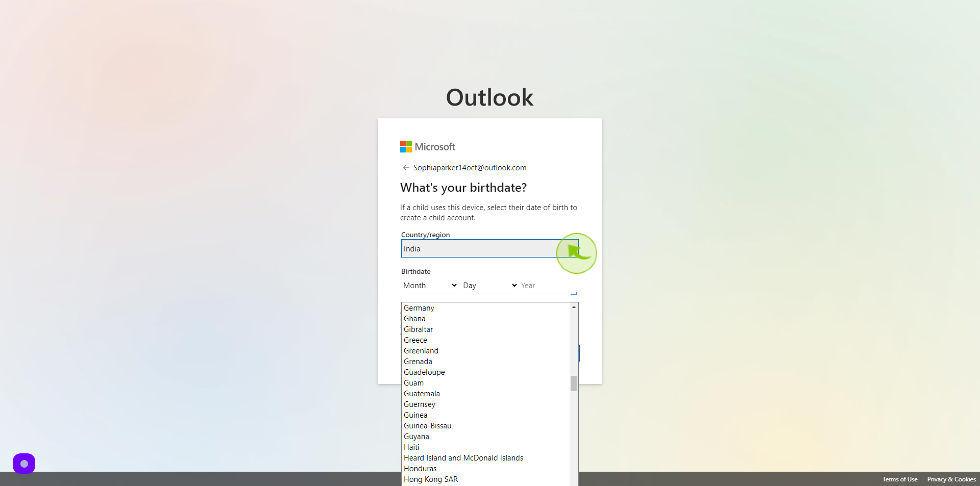This screenshot has width=980, height=486.
Task: Open the Day dropdown
Action: coord(489,286)
